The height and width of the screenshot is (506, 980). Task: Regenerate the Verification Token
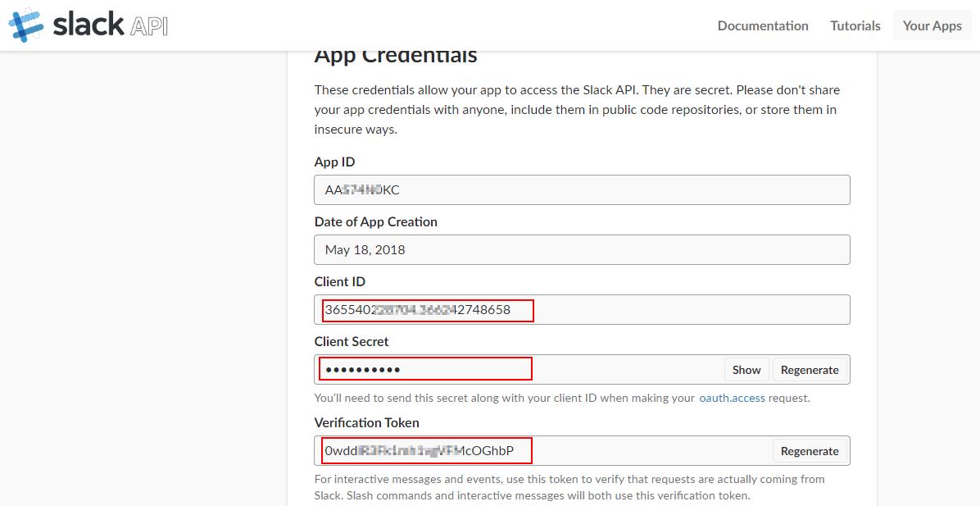(810, 451)
